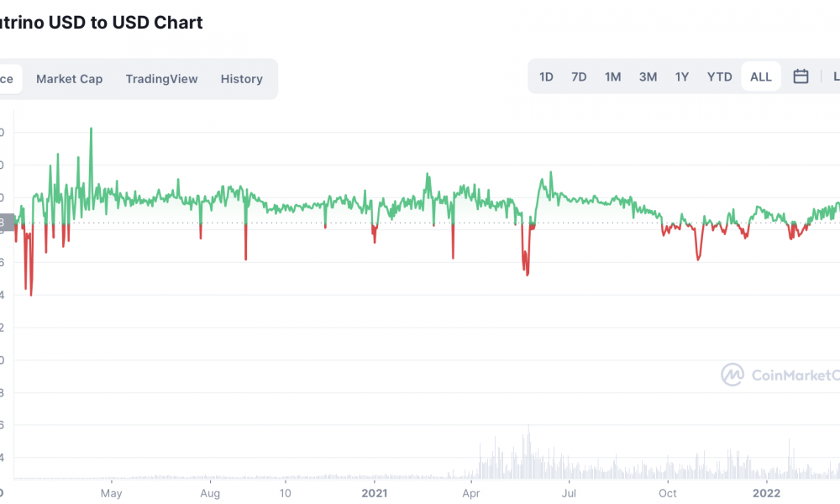
Task: Set chart range to 7D
Action: coord(579,76)
